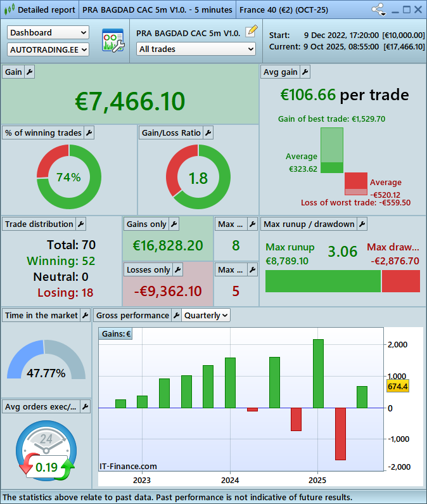Click the Gains only wrench icon

click(174, 224)
